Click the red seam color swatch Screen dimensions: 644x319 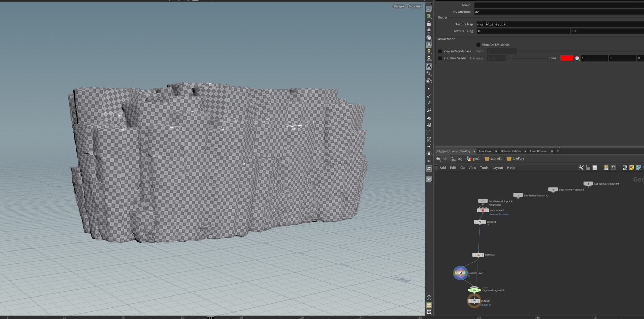tap(566, 58)
